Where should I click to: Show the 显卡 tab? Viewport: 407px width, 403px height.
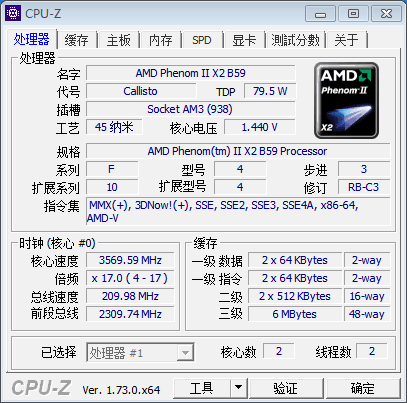(x=244, y=40)
